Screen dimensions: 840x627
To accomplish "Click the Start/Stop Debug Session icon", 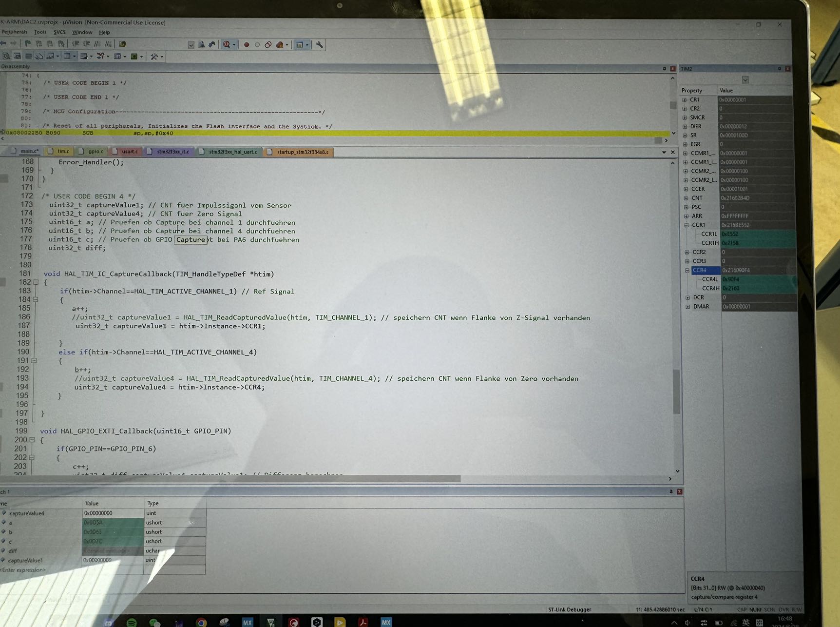I will (227, 44).
